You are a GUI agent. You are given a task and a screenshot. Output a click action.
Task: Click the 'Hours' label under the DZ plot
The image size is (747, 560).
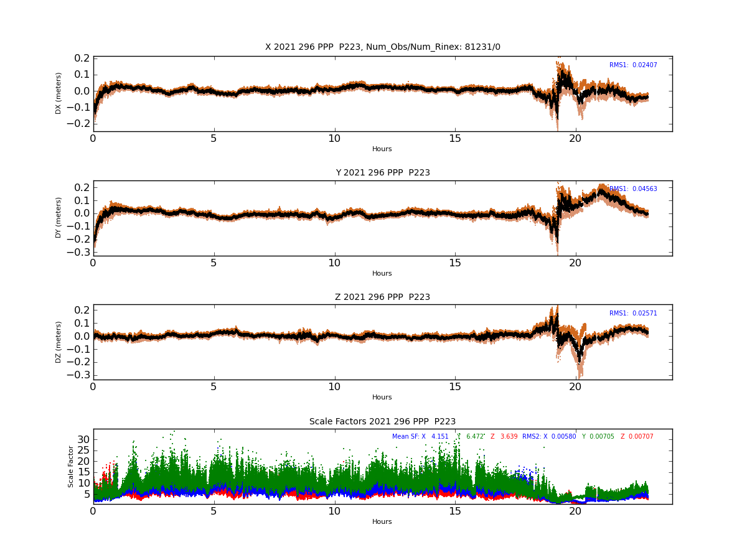pos(382,398)
